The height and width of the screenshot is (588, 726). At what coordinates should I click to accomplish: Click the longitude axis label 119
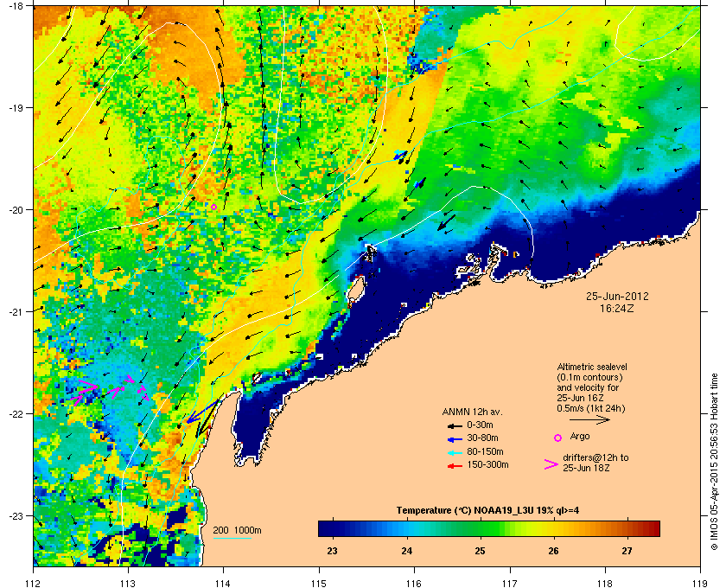pos(700,583)
